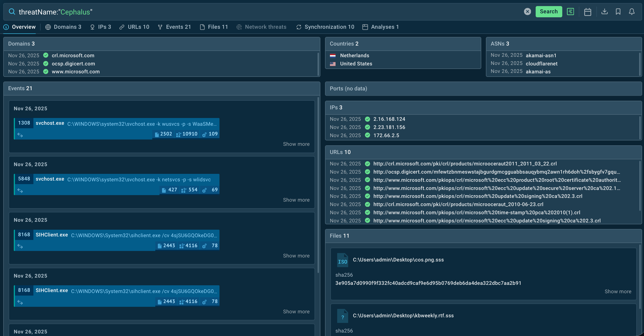Click the clear search query X icon

(x=527, y=11)
